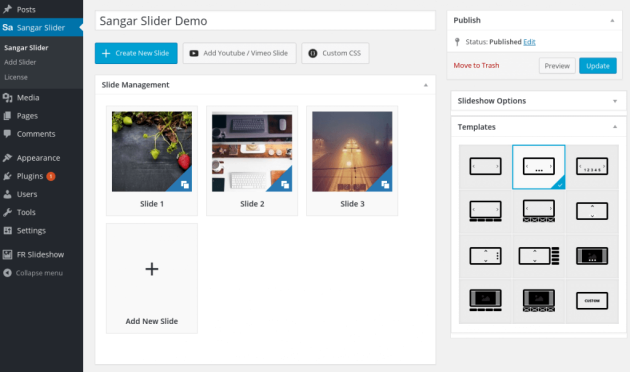This screenshot has height=372, width=630.
Task: Select the template with dot pagination
Action: tap(539, 166)
